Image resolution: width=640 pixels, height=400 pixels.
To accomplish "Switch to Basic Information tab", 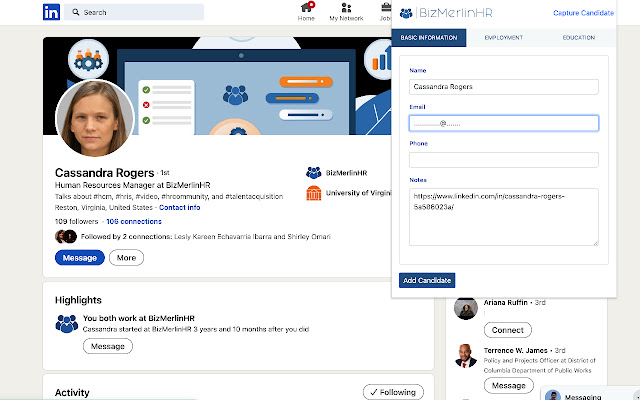I will (x=429, y=38).
